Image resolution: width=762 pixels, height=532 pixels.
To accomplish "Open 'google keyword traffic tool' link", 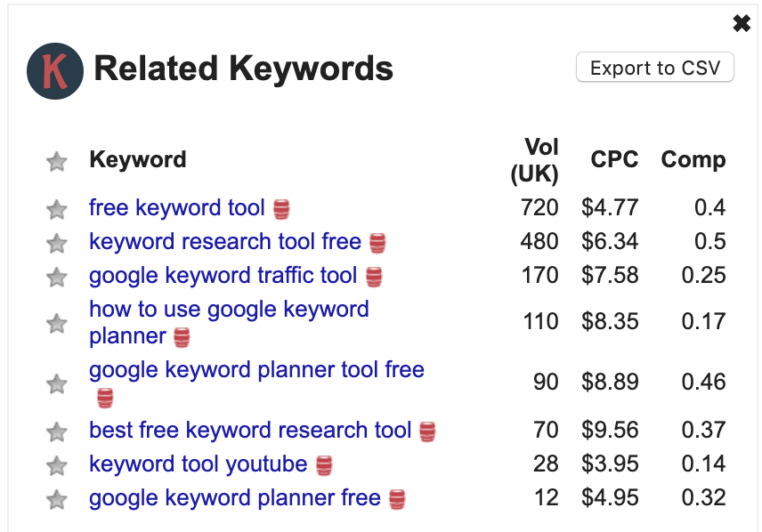I will point(223,276).
